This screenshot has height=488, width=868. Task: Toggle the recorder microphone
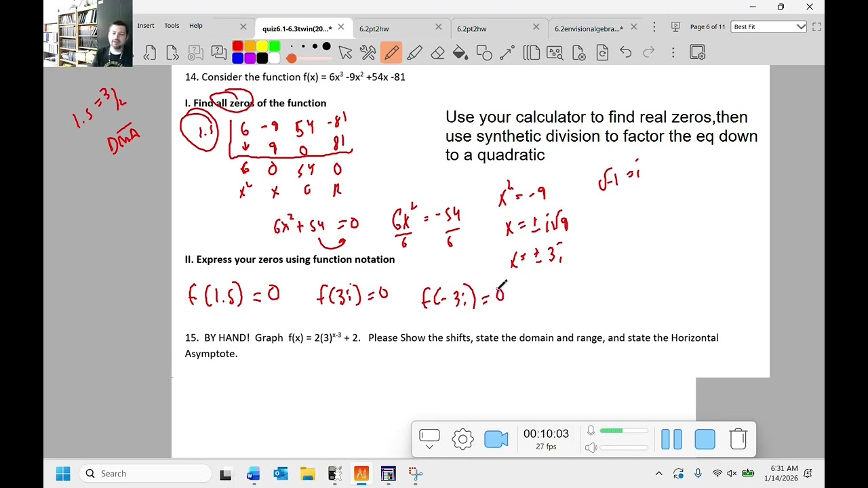pos(591,430)
